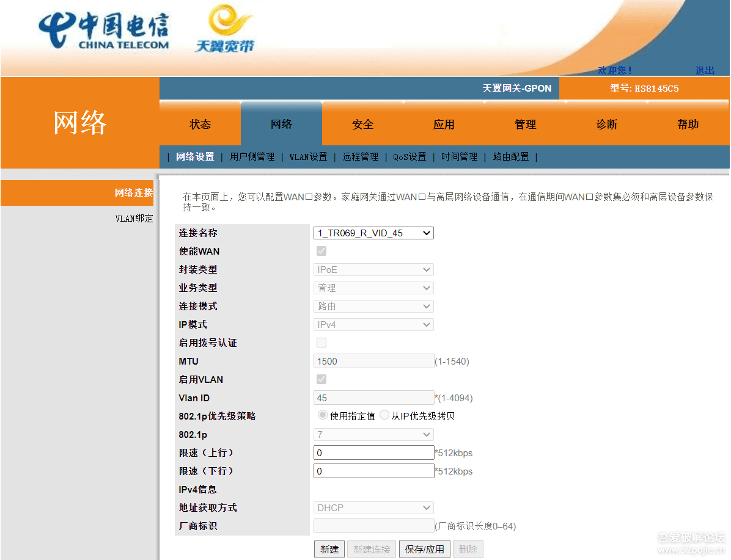731x560 pixels.
Task: Switch to the 安全 main tab
Action: (362, 124)
